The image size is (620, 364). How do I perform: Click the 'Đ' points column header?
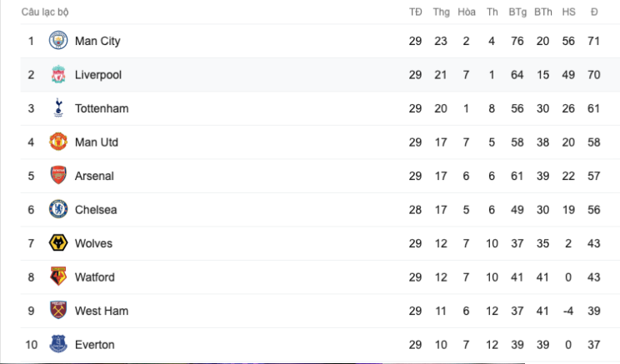[x=595, y=12]
